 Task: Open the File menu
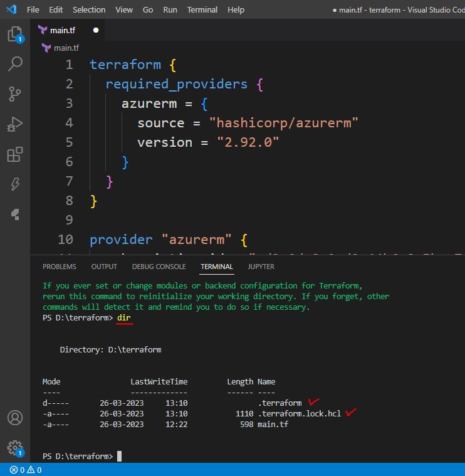[x=33, y=9]
